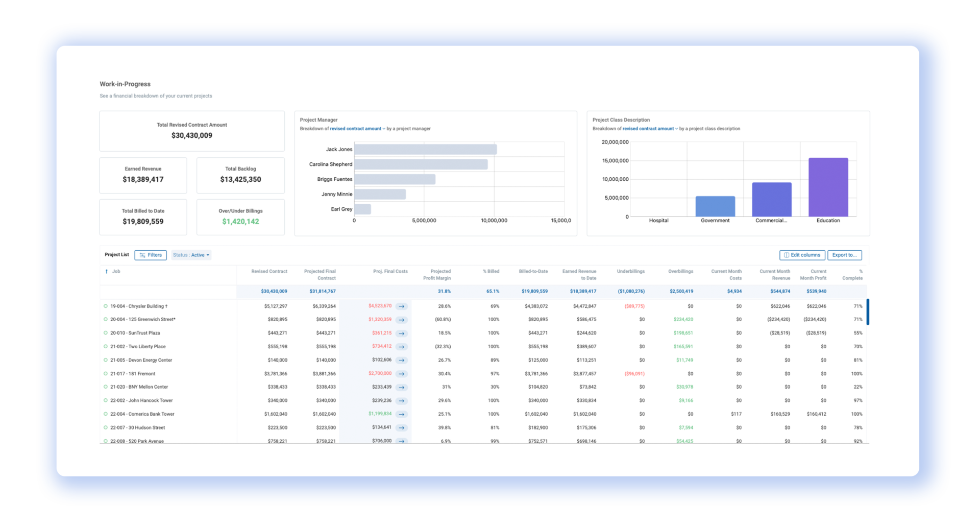Click status circle for 19-004 Chrysler Building
Image resolution: width=980 pixels, height=528 pixels.
[106, 306]
